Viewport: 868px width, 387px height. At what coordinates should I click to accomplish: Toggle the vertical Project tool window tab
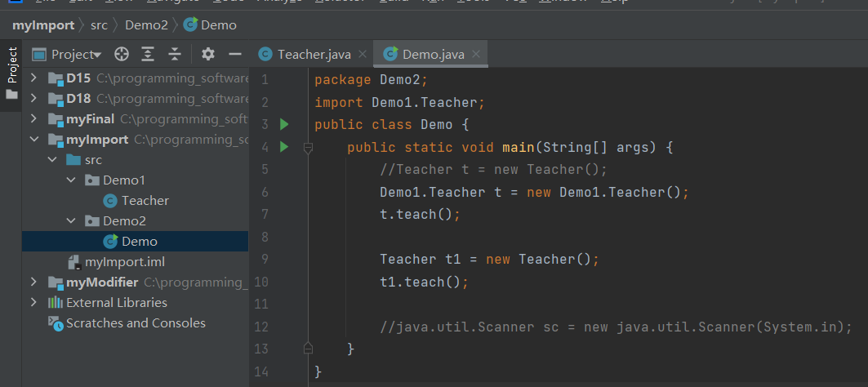[x=11, y=75]
